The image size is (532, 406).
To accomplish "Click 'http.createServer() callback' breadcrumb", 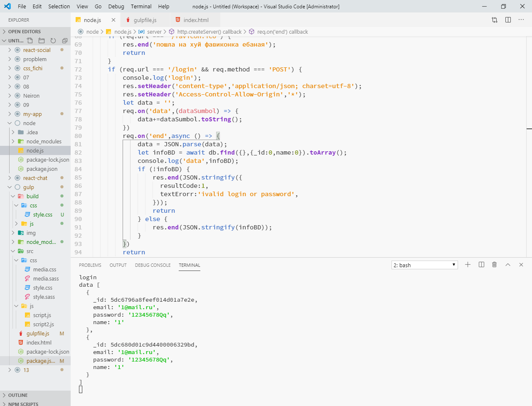I will pos(209,32).
